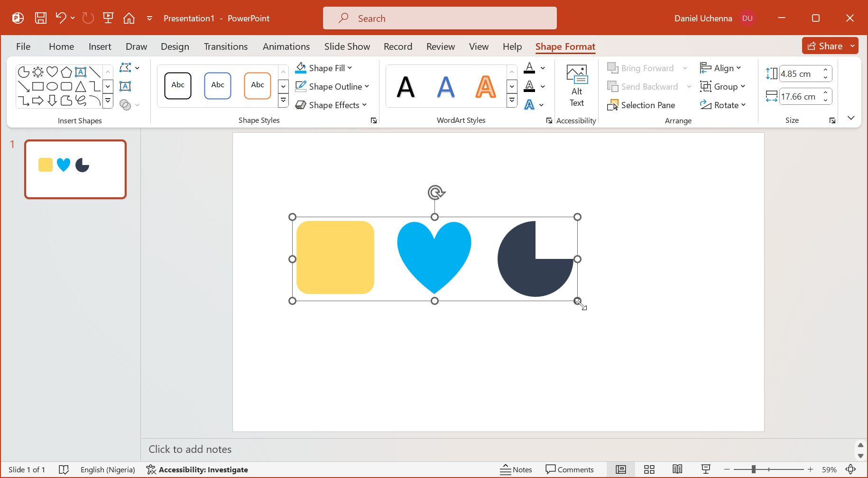Open the Selection Pane

641,105
